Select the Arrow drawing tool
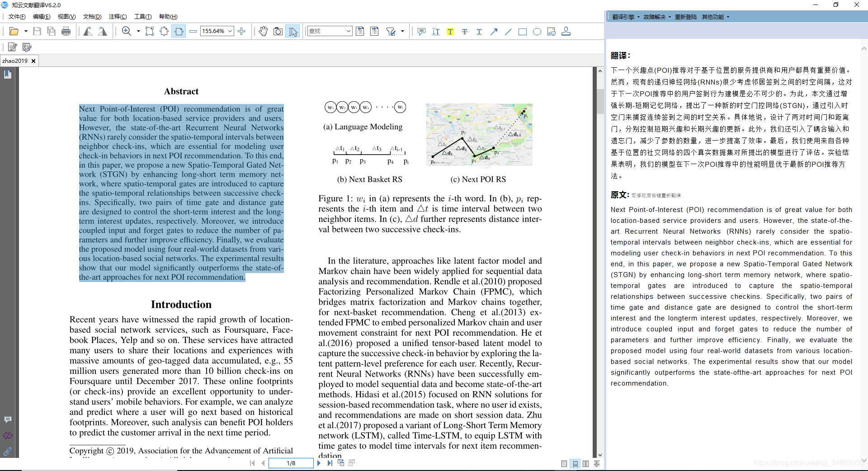This screenshot has width=868, height=471. pyautogui.click(x=494, y=31)
